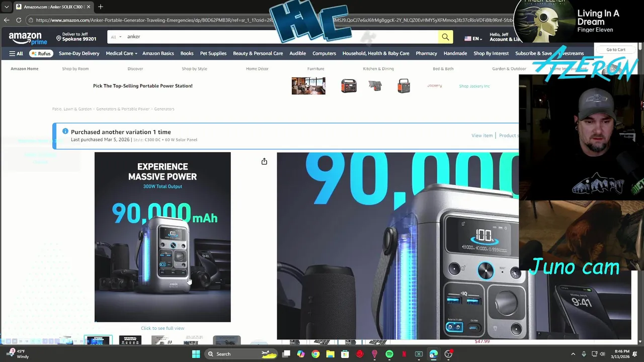Screen dimensions: 644x362
Task: Reload the page in the browser
Action: 19,20
